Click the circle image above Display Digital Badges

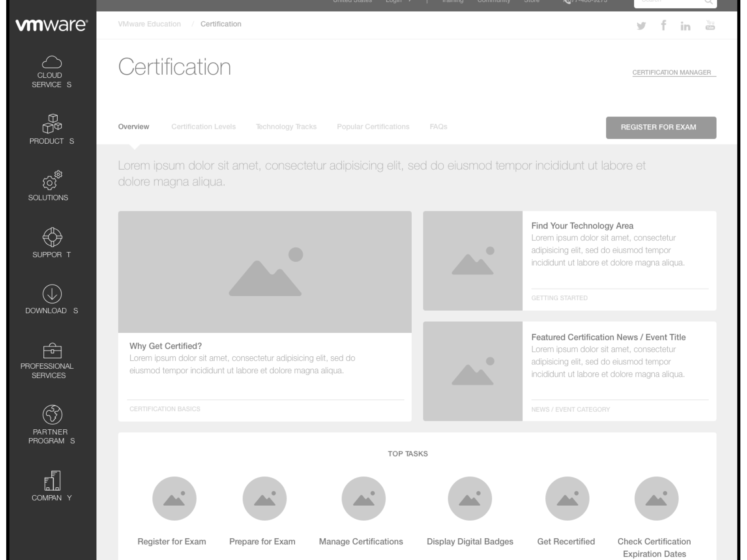coord(470,498)
